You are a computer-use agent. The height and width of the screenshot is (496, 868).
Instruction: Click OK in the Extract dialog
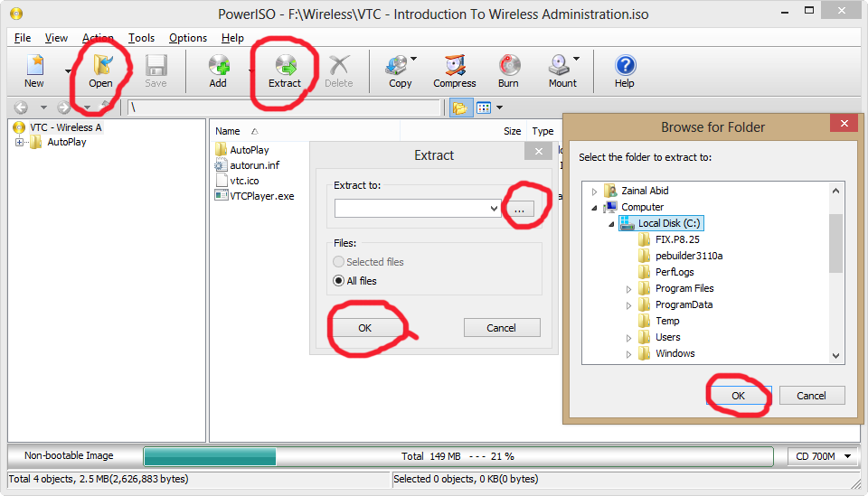coord(364,328)
